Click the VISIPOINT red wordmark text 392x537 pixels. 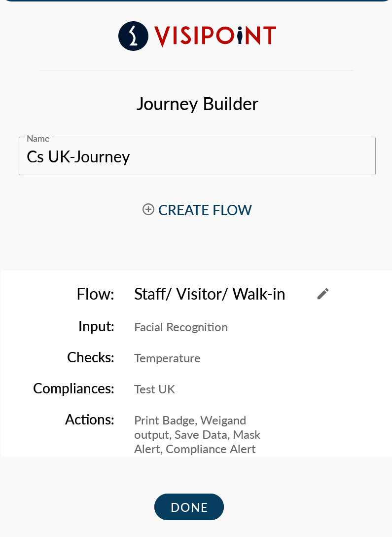point(215,36)
